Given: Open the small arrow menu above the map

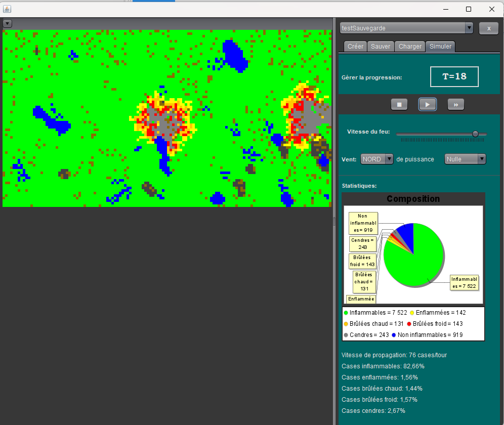Looking at the screenshot, I should tap(7, 23).
